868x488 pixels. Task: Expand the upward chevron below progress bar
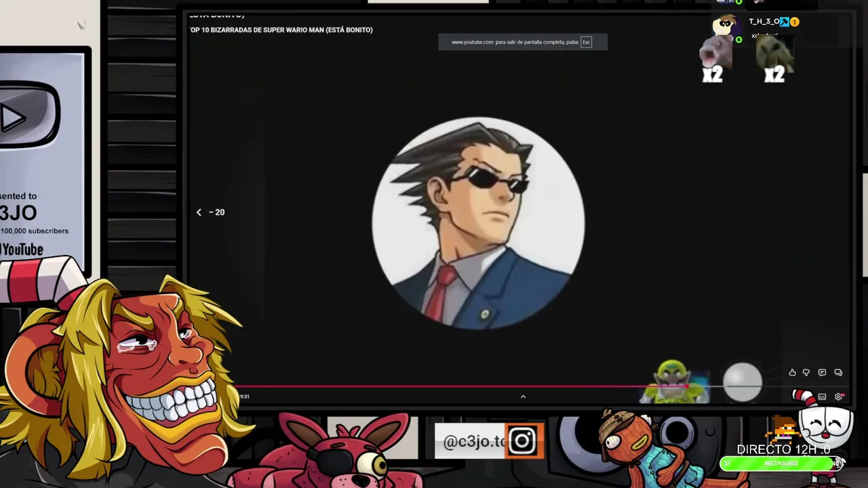coord(523,396)
